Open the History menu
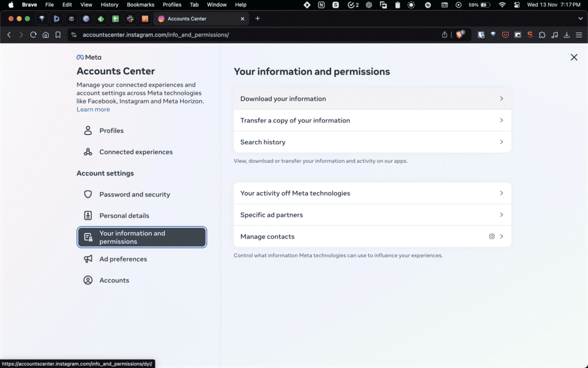 (110, 5)
